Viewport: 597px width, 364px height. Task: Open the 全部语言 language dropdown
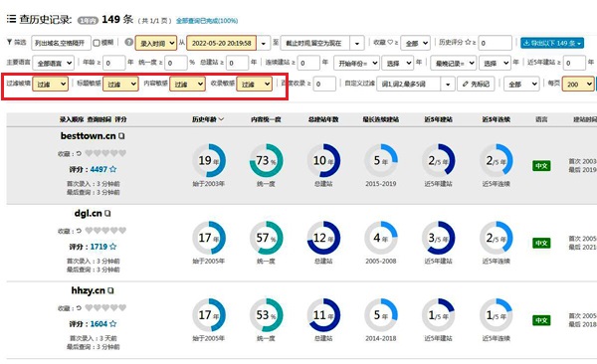point(54,63)
